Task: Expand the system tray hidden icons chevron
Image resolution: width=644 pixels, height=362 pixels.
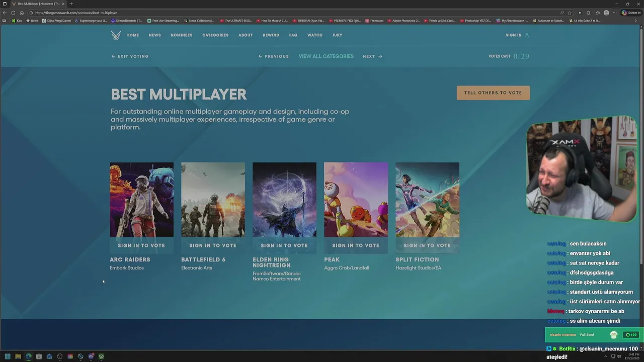Action: click(605, 356)
